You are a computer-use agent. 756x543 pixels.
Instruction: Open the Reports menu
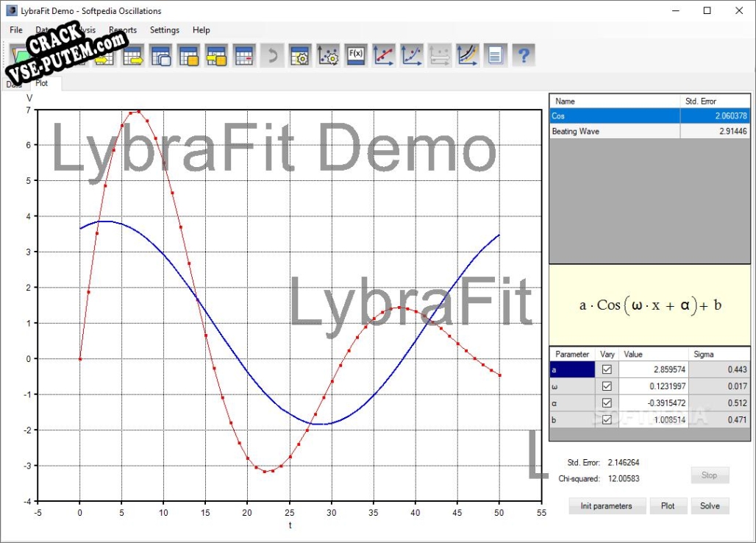[x=123, y=30]
